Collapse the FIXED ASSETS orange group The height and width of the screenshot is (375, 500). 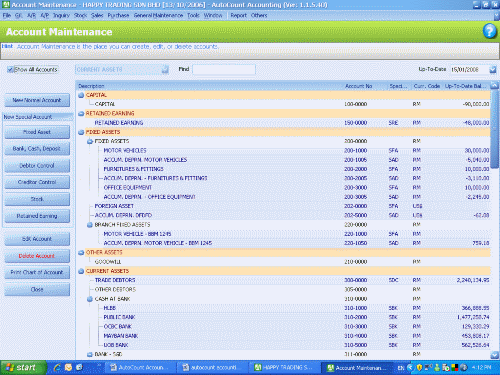(x=81, y=132)
